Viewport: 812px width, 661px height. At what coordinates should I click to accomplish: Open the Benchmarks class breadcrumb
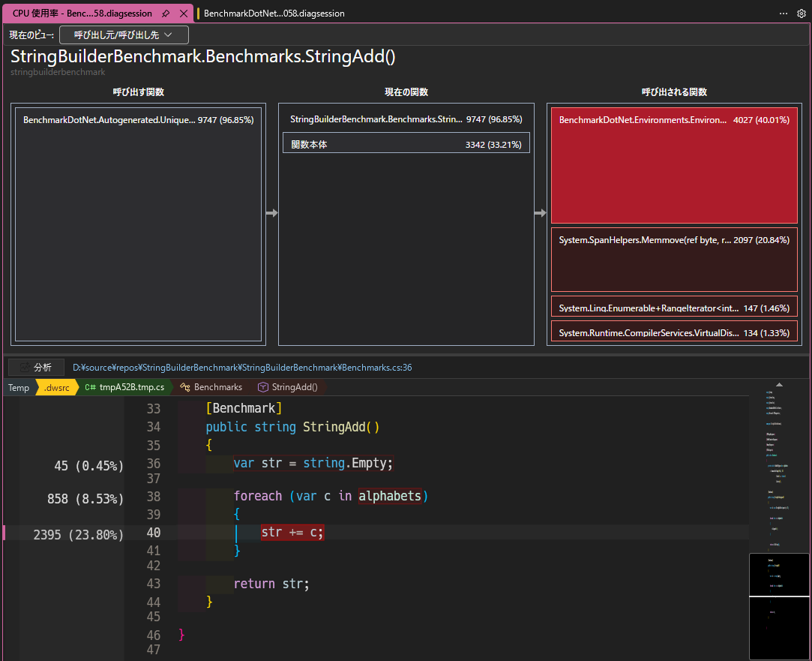pos(217,387)
